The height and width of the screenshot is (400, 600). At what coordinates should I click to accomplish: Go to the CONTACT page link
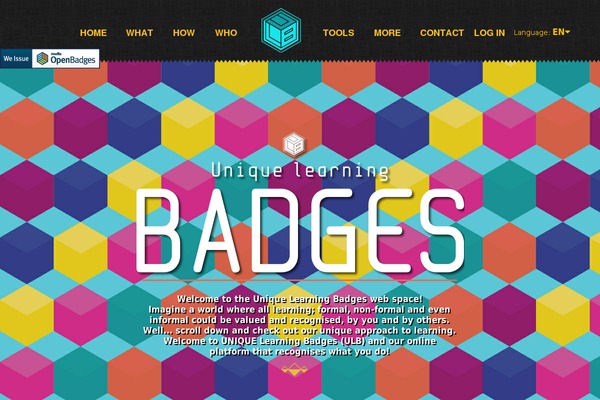(x=442, y=33)
